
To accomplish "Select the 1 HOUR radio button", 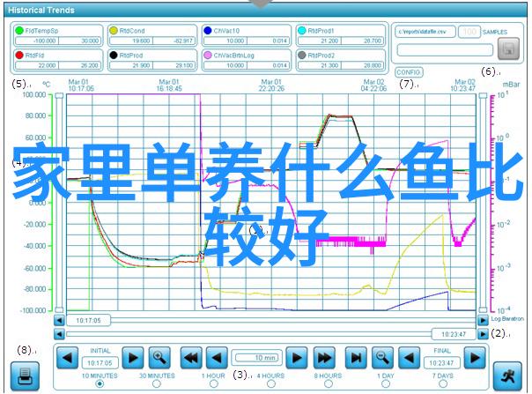I will point(214,383).
